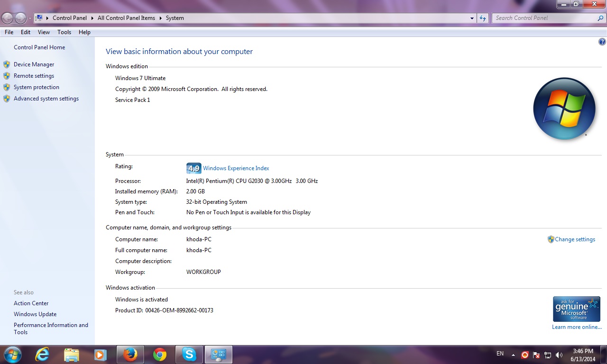Switch to Firefox on taskbar
The height and width of the screenshot is (364, 607).
130,355
